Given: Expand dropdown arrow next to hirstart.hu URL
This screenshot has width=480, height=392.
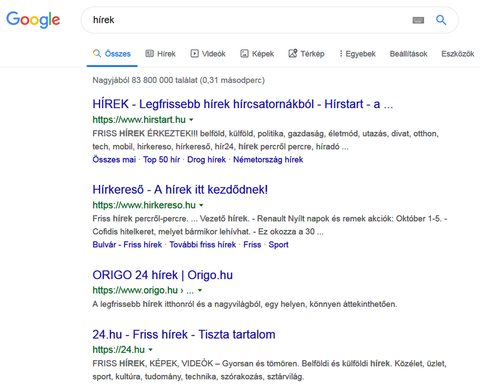Looking at the screenshot, I should pos(191,120).
